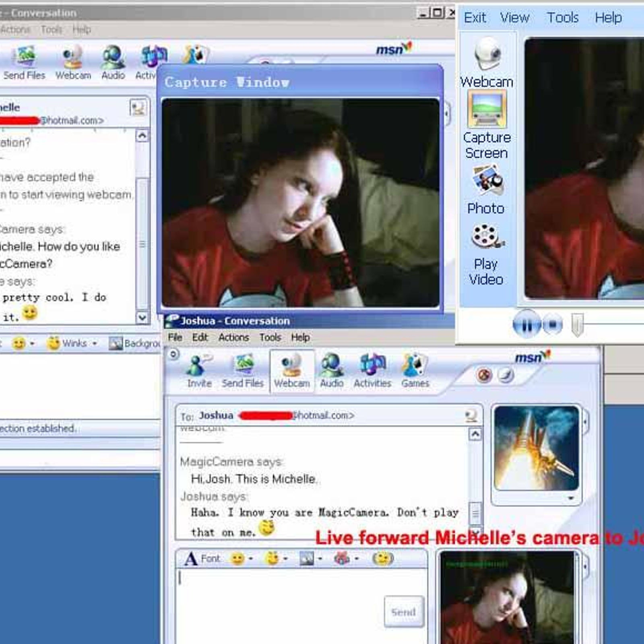This screenshot has width=644, height=644.
Task: Click the Capture Window video image
Action: pos(300,202)
